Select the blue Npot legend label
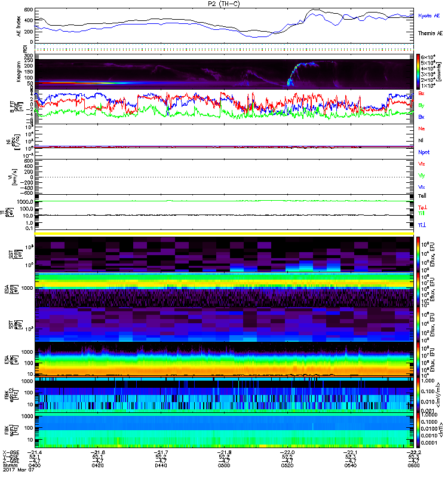The width and height of the screenshot is (448, 478). click(424, 152)
